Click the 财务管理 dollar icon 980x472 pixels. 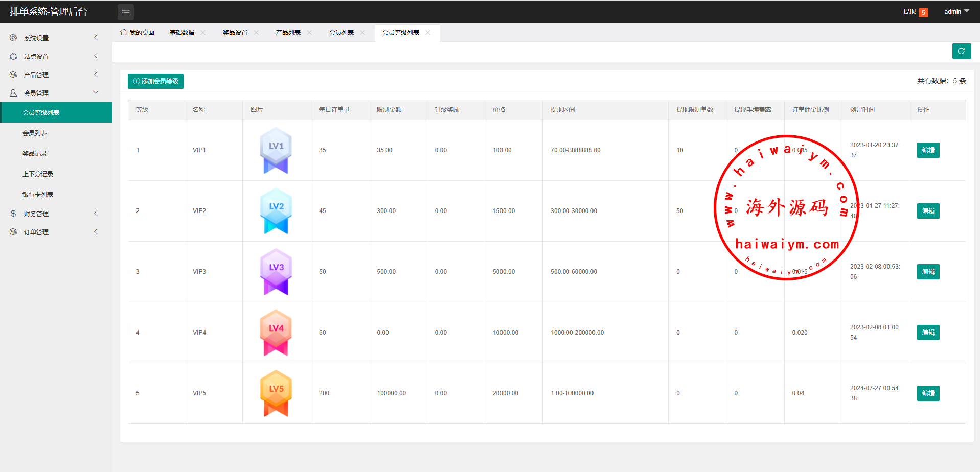point(13,214)
